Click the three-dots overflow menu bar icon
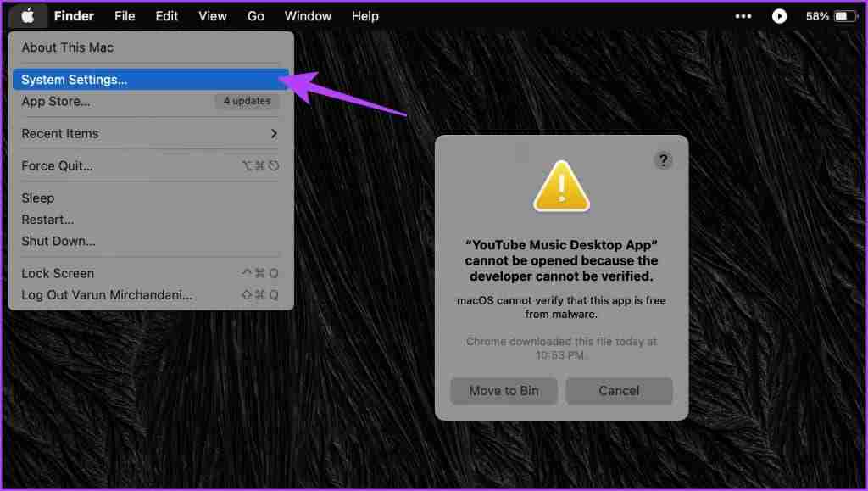 point(743,17)
